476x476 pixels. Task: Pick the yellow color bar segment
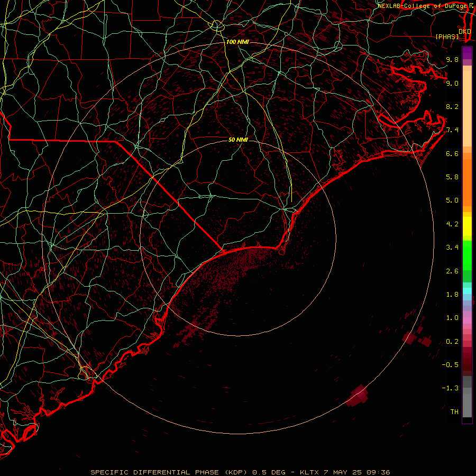467,226
